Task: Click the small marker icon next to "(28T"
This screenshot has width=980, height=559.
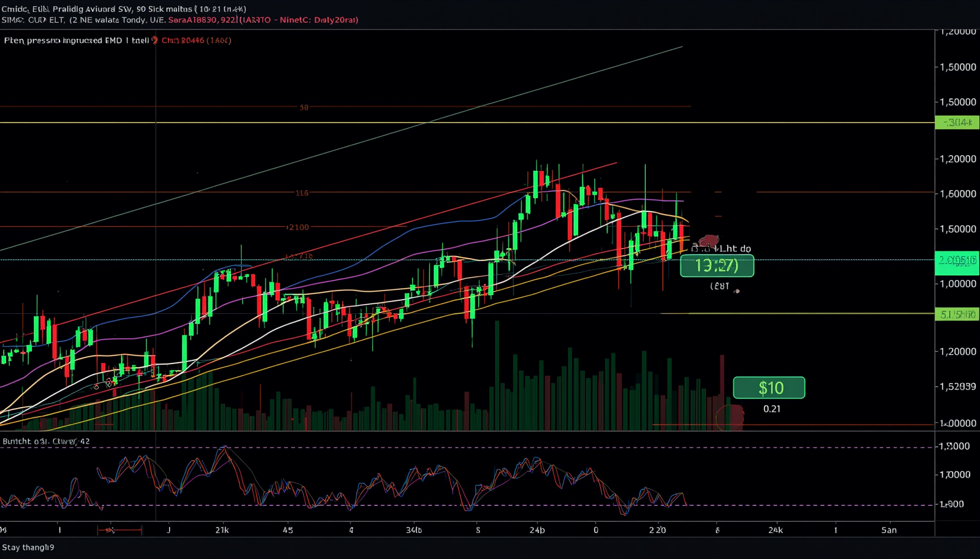Action: click(x=736, y=291)
